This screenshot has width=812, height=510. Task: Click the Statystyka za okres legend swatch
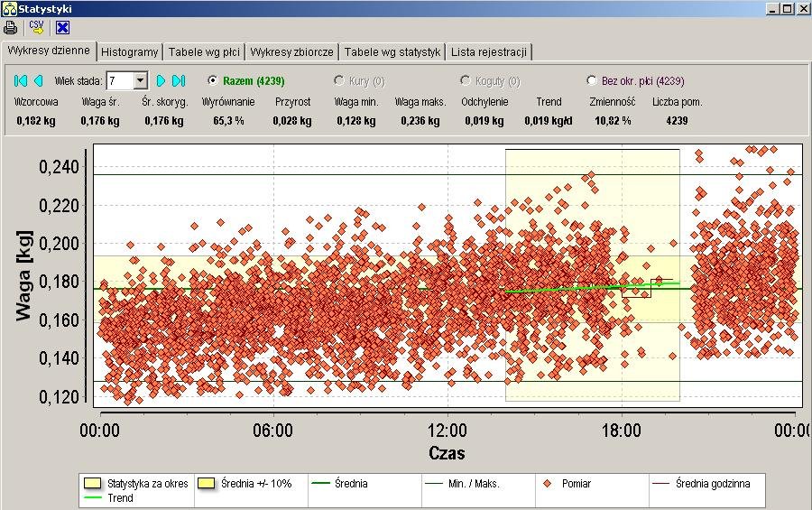coord(93,484)
